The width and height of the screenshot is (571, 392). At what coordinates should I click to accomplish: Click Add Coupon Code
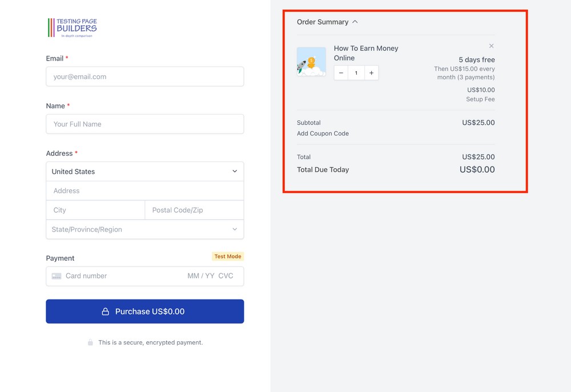pyautogui.click(x=323, y=133)
